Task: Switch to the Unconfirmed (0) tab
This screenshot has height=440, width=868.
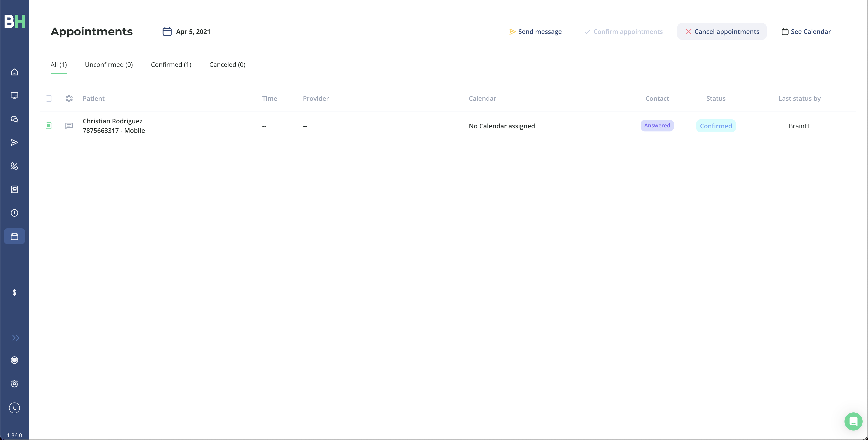Action: click(x=109, y=65)
